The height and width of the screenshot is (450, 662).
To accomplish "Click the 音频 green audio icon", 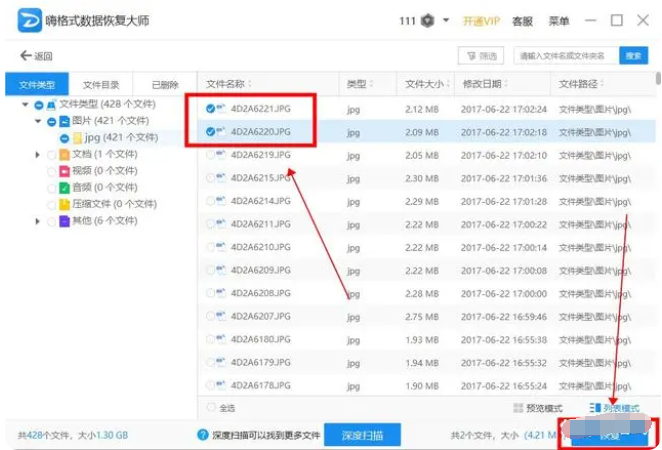I will coord(64,187).
